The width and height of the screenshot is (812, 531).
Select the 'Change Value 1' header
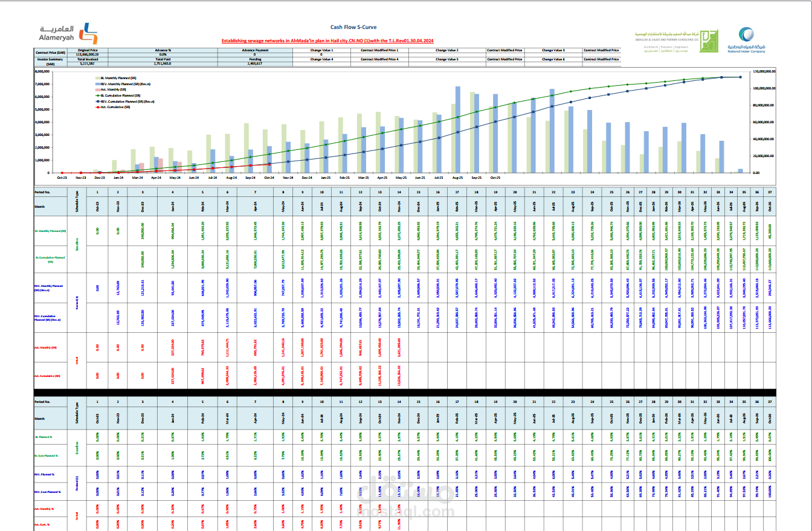[x=321, y=50]
